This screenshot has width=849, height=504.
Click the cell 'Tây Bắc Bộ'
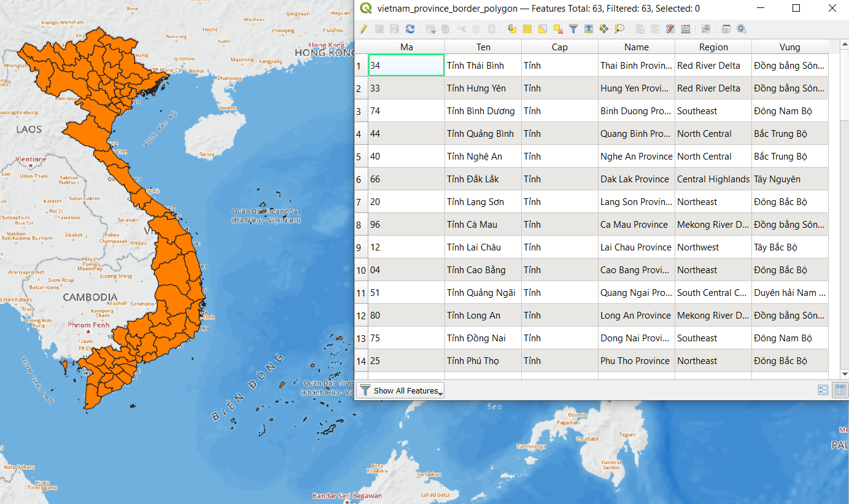(790, 247)
